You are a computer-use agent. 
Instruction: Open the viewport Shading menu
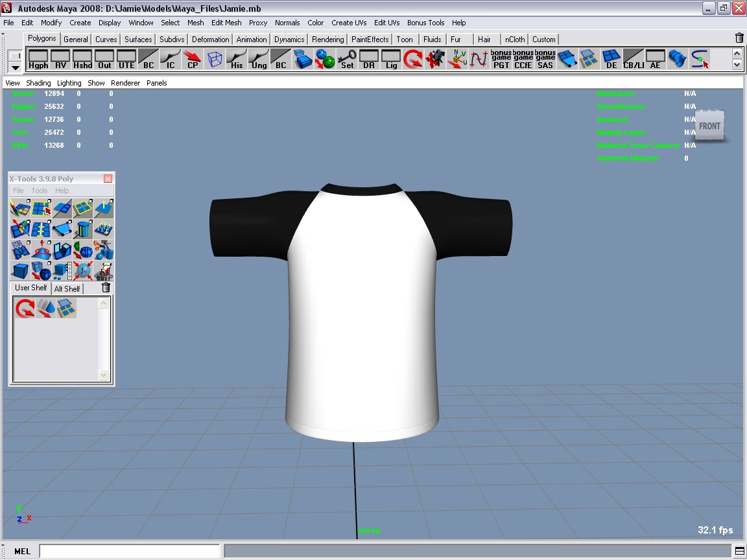click(x=38, y=83)
